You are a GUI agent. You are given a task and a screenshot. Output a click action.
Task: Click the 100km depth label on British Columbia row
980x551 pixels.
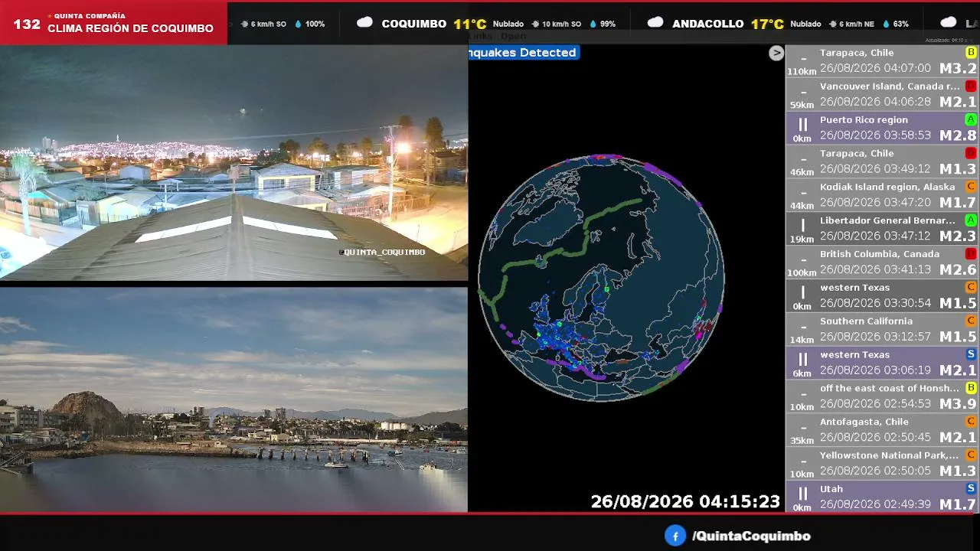tap(802, 273)
